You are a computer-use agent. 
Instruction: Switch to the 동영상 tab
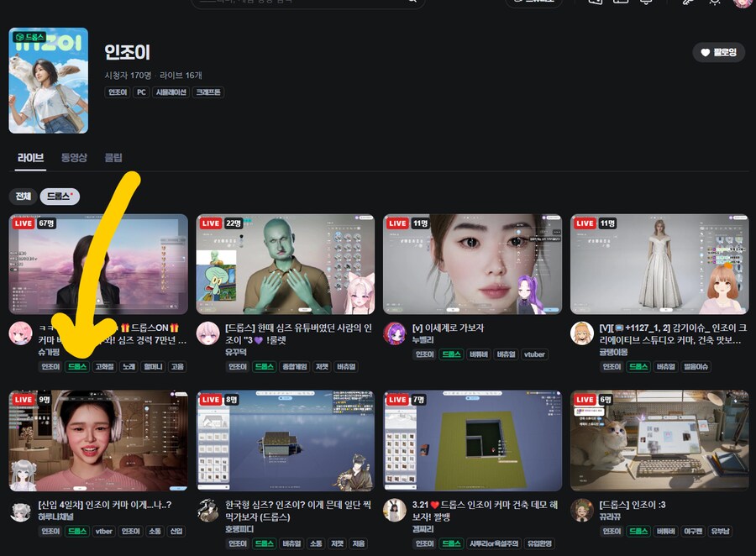(74, 157)
